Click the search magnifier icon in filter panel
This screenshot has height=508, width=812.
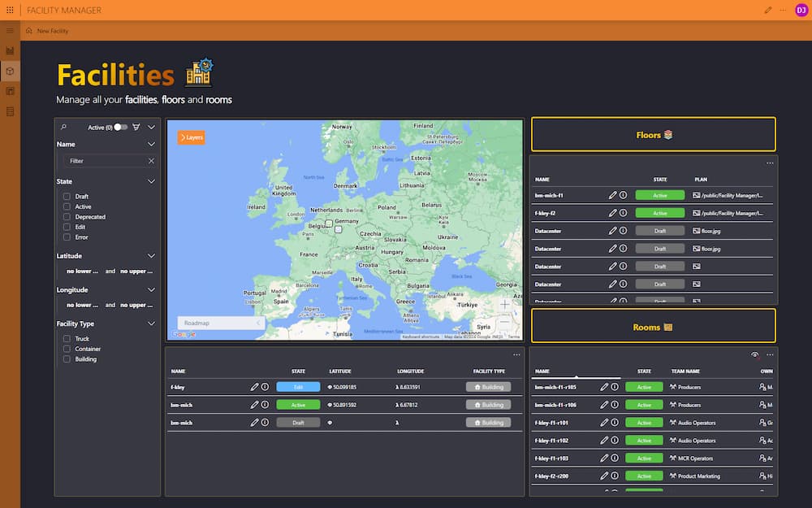tap(63, 127)
